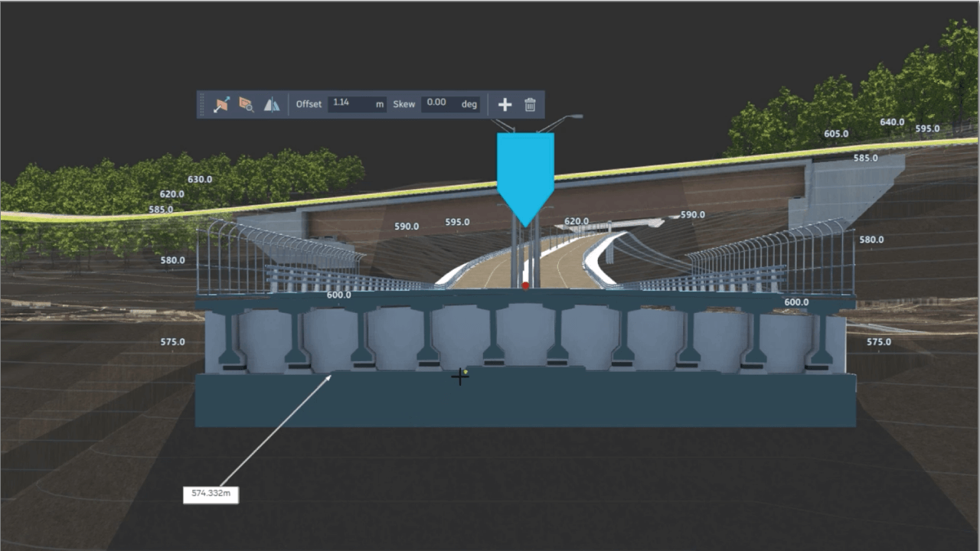Click the 580.0 contour label on right
This screenshot has width=980, height=551.
871,240
